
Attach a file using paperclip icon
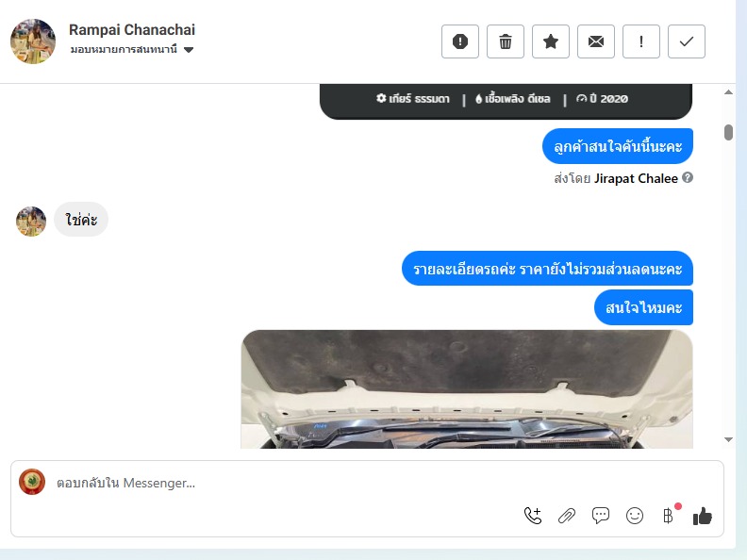[x=567, y=516]
